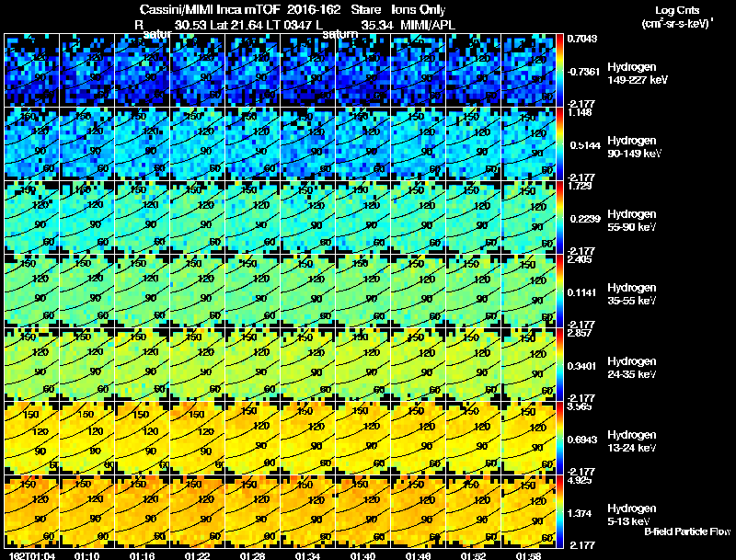The image size is (736, 560).
Task: Click the Hydrogen 24-35 keV row label
Action: pyautogui.click(x=632, y=368)
